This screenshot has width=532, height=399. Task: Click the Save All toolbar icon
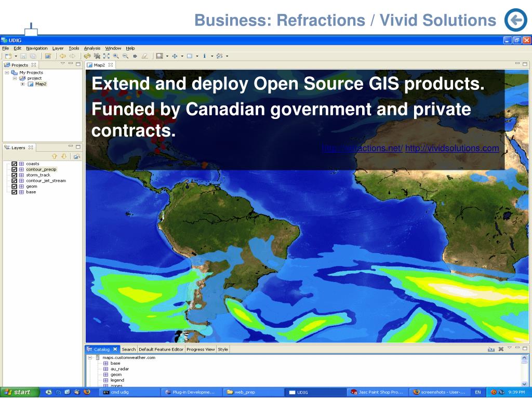33,56
